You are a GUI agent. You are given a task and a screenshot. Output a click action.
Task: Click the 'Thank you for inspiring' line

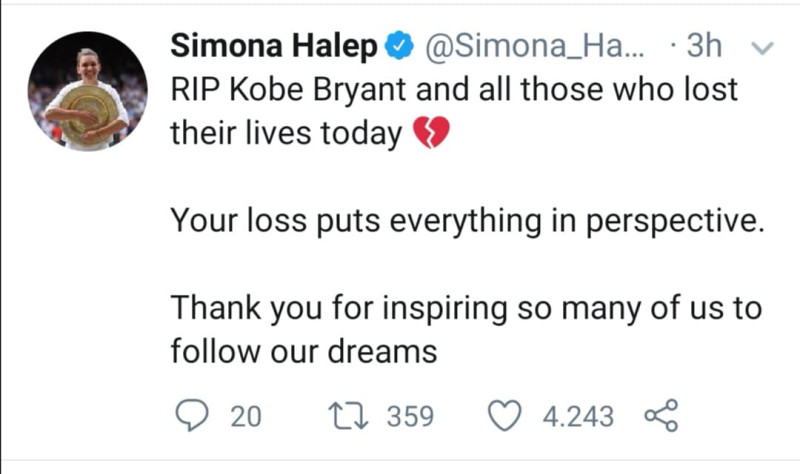pyautogui.click(x=466, y=308)
